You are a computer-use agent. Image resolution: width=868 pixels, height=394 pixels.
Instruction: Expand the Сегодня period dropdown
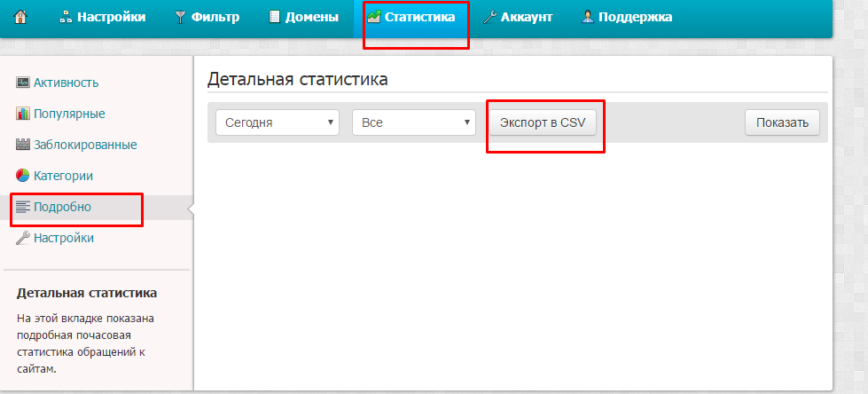278,122
